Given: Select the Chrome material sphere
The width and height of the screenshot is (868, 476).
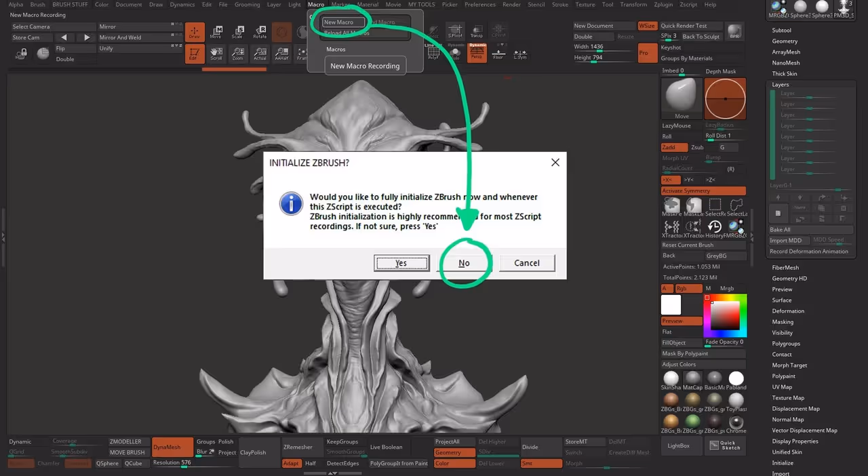Looking at the screenshot, I should [736, 424].
